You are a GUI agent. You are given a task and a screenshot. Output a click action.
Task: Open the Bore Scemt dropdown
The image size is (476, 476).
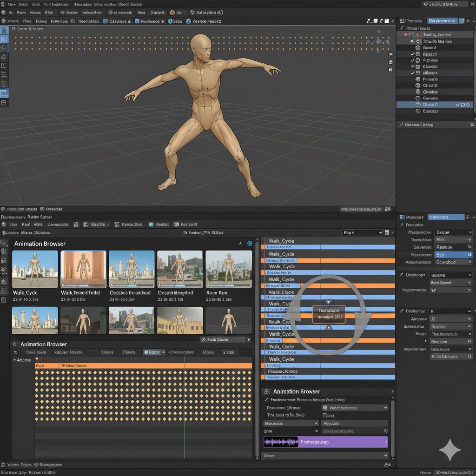[451, 283]
